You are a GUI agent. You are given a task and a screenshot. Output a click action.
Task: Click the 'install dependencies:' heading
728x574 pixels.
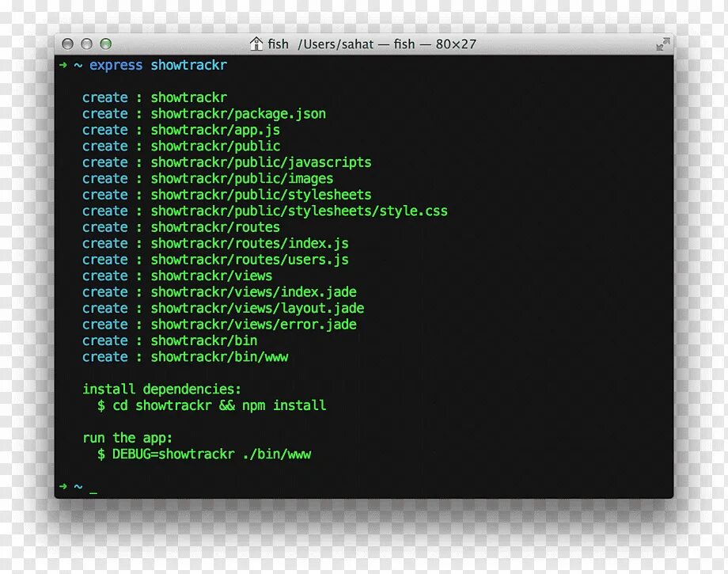click(x=161, y=390)
